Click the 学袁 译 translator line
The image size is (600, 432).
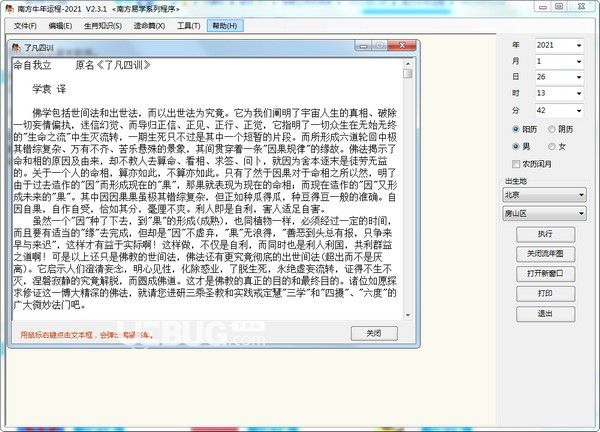pyautogui.click(x=49, y=90)
